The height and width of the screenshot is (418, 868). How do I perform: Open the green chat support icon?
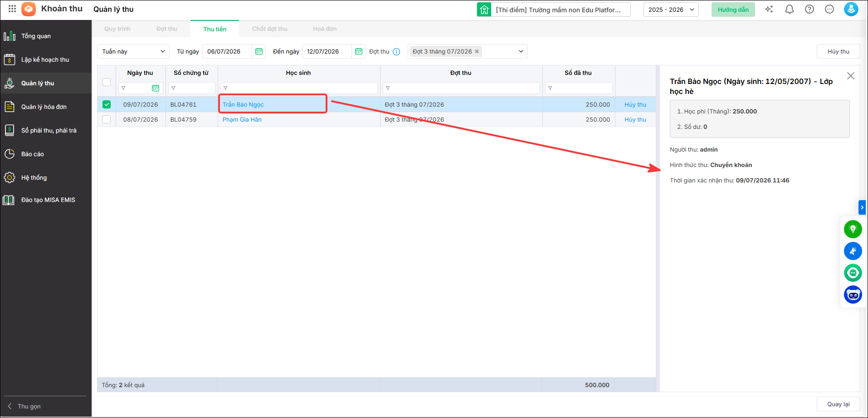point(853,273)
